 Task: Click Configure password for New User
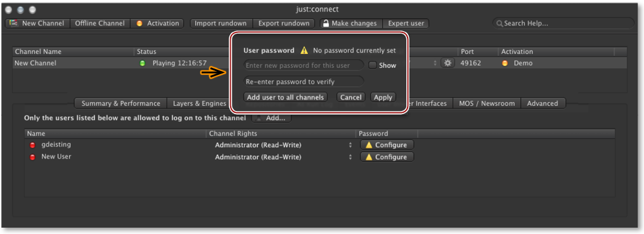tap(387, 157)
